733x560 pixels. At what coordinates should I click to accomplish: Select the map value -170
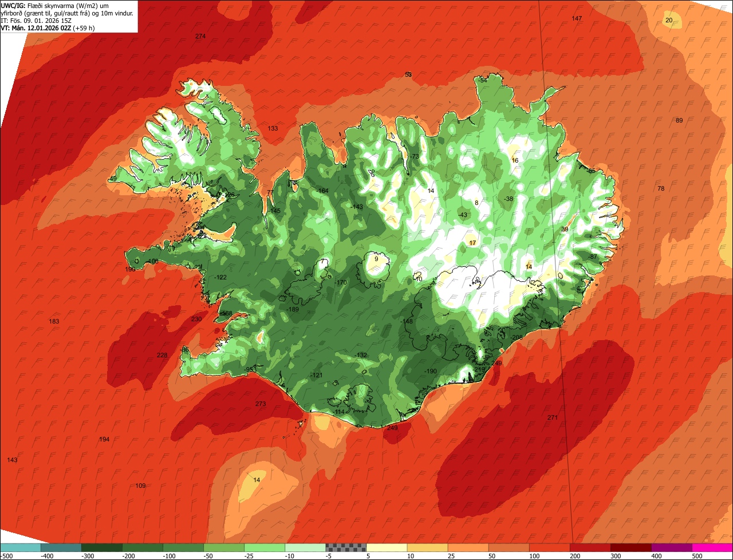[x=341, y=282]
